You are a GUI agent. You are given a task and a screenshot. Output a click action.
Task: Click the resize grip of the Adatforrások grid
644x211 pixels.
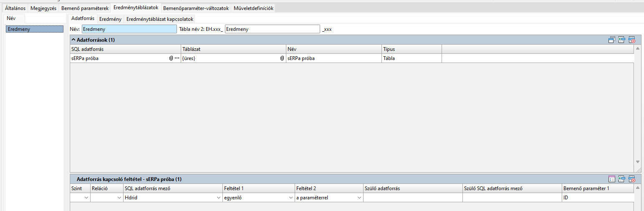tap(638, 169)
